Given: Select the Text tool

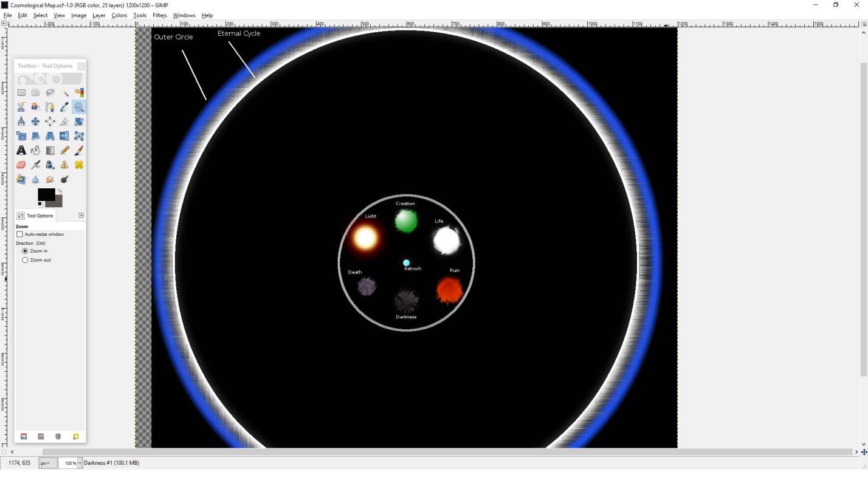Looking at the screenshot, I should tap(21, 151).
